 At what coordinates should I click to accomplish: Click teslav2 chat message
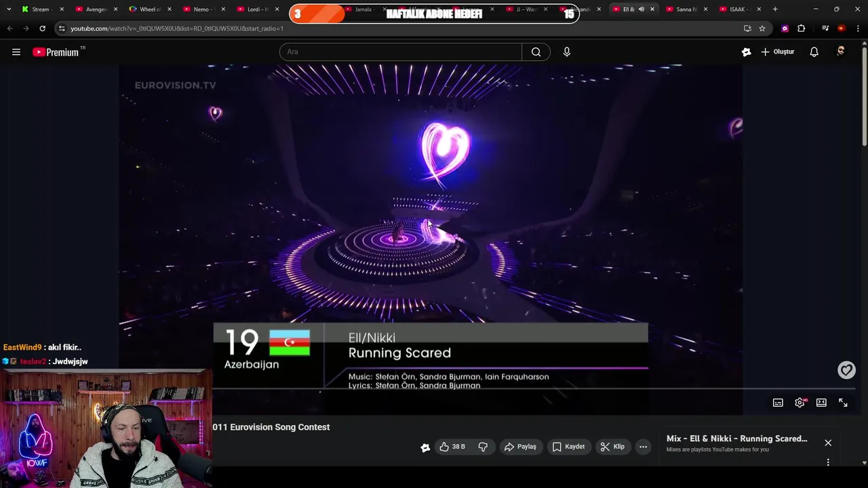pos(45,362)
